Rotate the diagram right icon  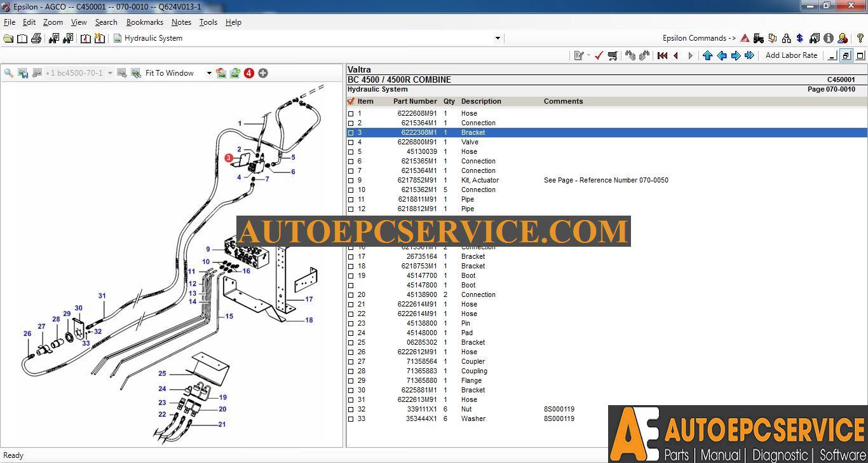[x=234, y=73]
